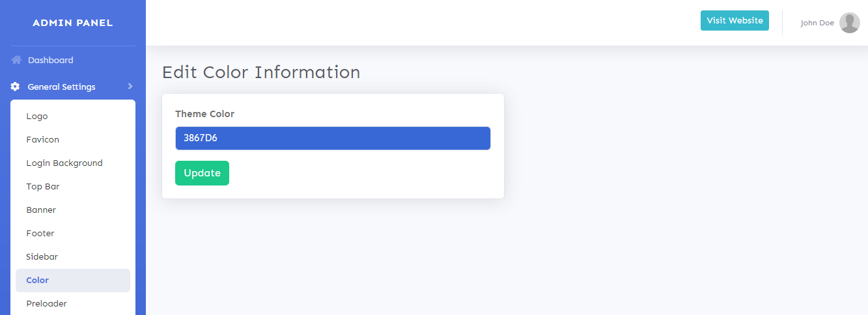Select Top Bar in sidebar
The width and height of the screenshot is (868, 315).
point(43,186)
